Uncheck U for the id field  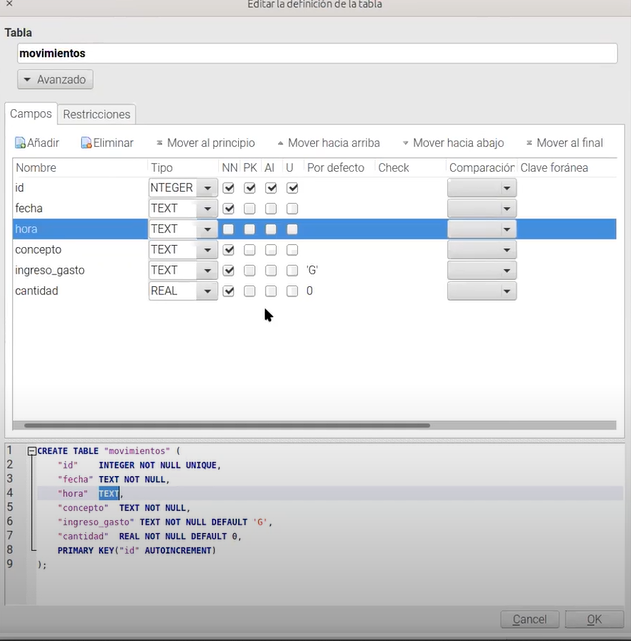pos(292,188)
